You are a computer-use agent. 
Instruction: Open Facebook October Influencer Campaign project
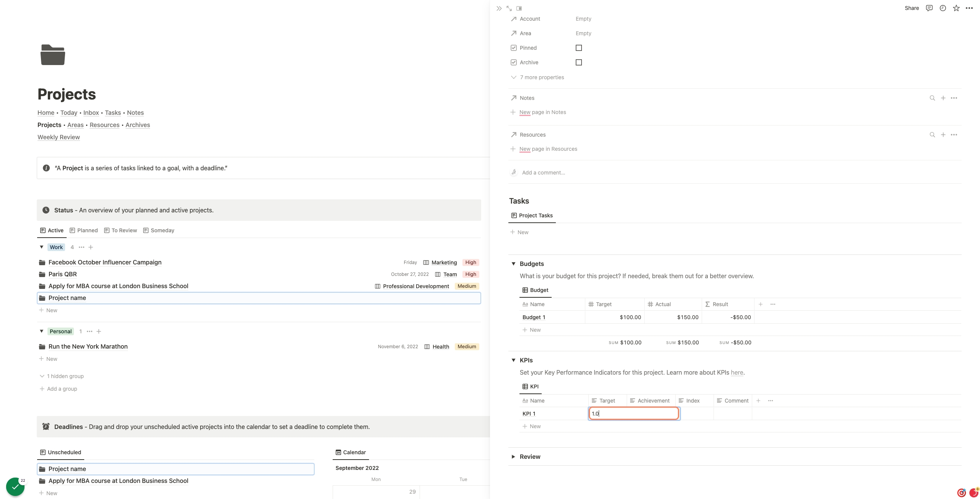pyautogui.click(x=105, y=262)
